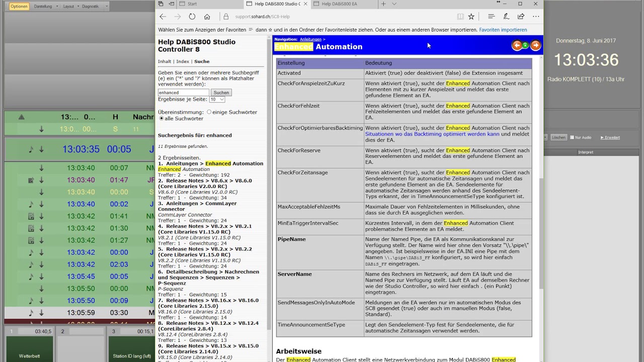Toggle 'Nur Audio' checkbox
The width and height of the screenshot is (644, 362).
(572, 137)
